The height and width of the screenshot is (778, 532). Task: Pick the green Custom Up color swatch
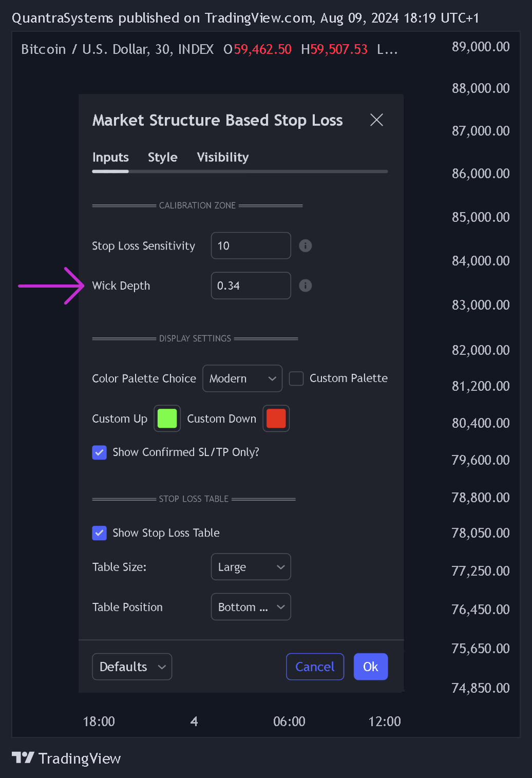tap(167, 419)
